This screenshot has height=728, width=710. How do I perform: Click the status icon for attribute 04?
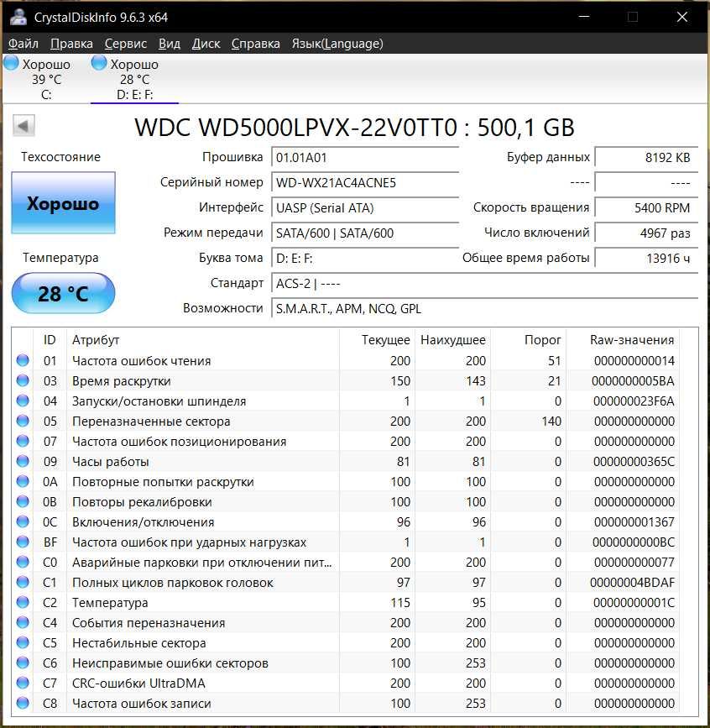point(23,401)
